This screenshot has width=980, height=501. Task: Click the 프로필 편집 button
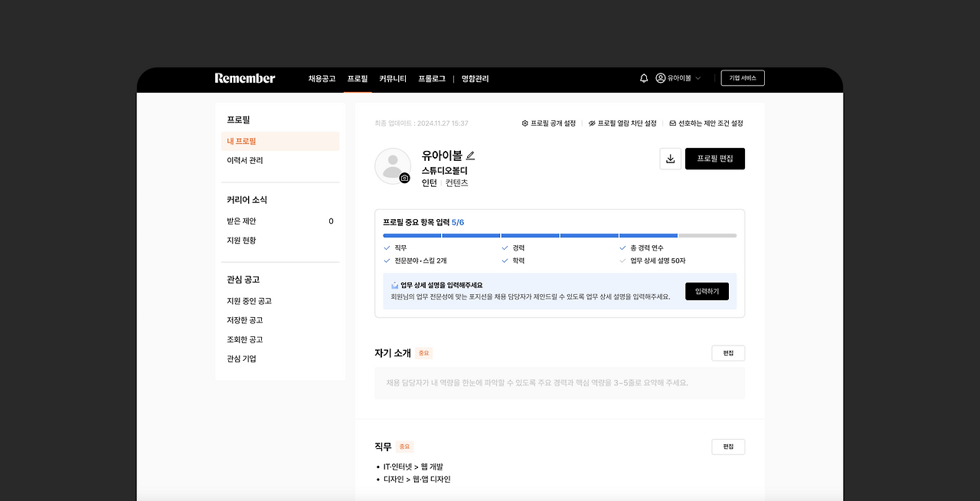[x=715, y=159]
